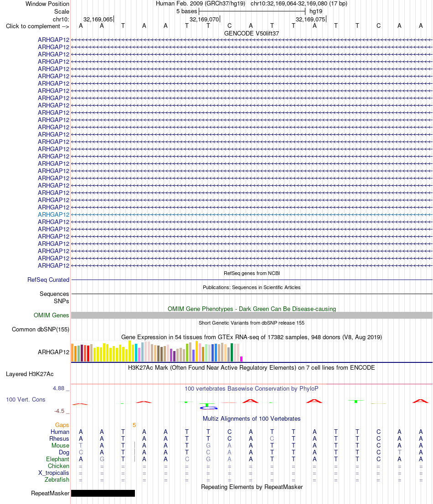Click the blue G logo in conservation track
The width and height of the screenshot is (433, 504).
(208, 408)
